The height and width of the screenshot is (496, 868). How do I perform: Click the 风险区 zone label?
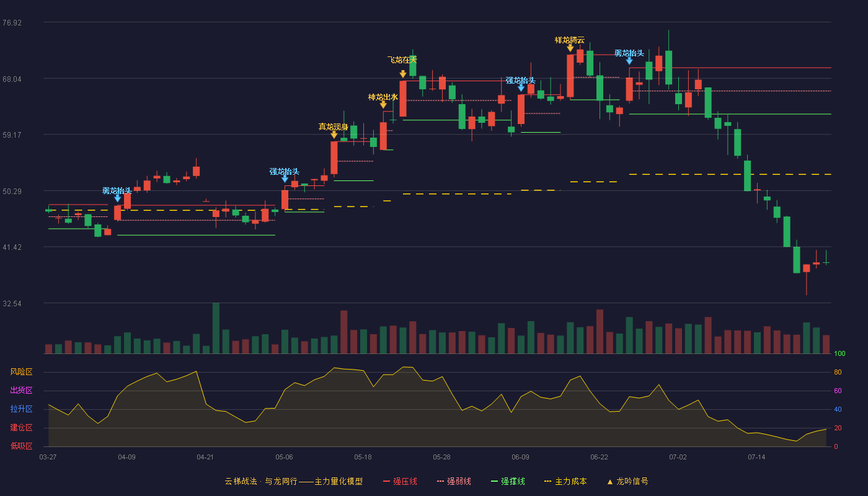pyautogui.click(x=21, y=372)
